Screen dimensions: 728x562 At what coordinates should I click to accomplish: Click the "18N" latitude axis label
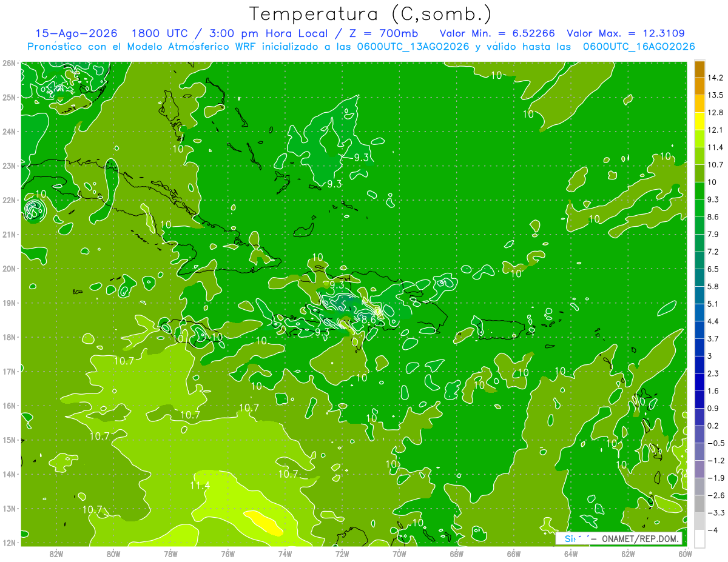(x=9, y=337)
